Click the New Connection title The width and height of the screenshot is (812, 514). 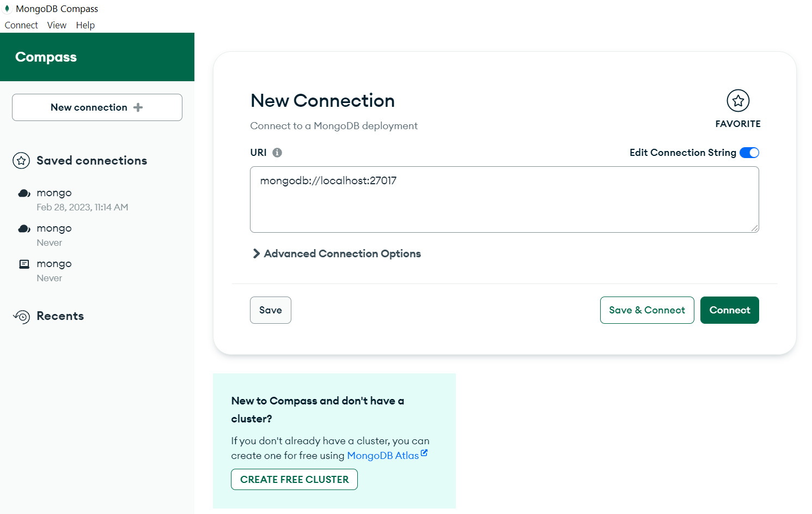point(322,101)
